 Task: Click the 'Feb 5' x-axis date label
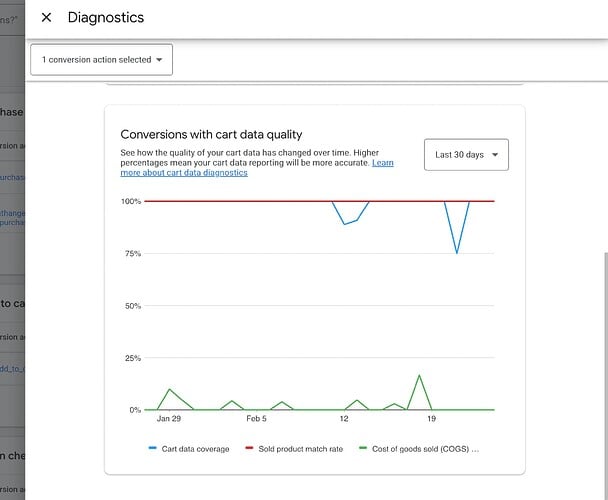257,419
